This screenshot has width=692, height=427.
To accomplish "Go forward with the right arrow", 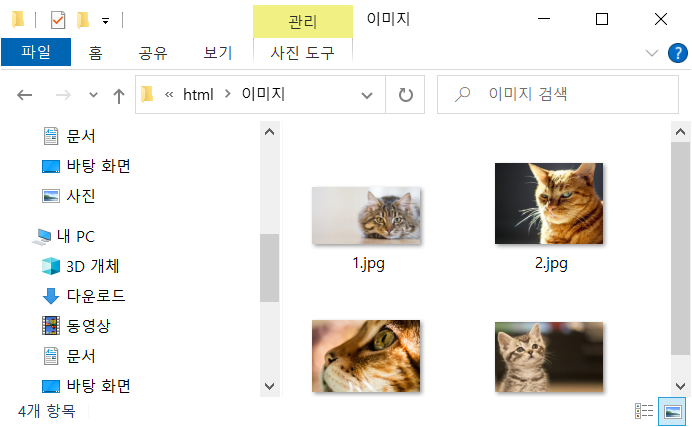I will [63, 95].
